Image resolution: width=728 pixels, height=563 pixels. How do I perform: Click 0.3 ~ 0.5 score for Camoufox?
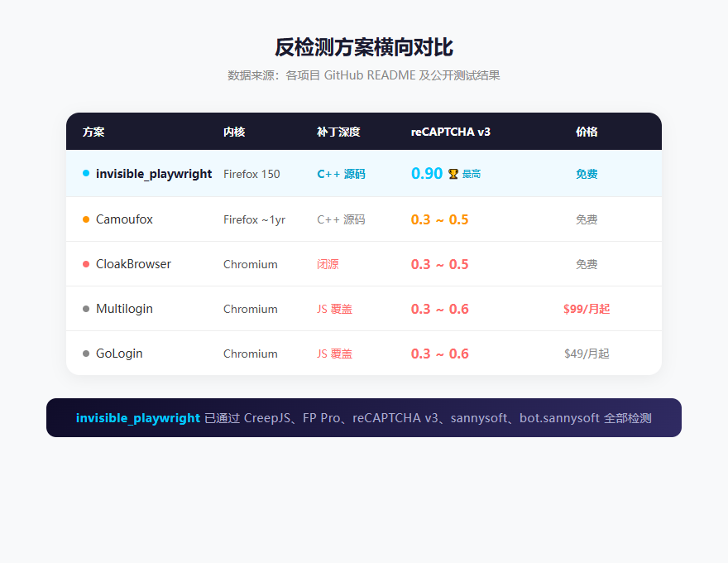[x=439, y=219]
